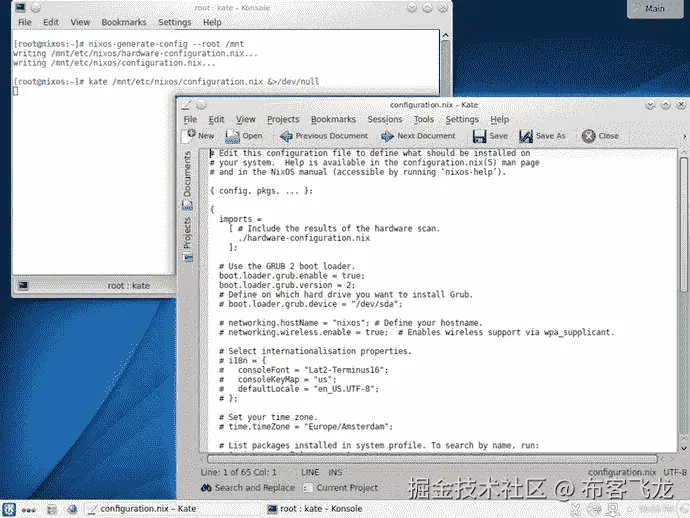
Task: Click the taskbar web browser globe icon
Action: click(72, 509)
